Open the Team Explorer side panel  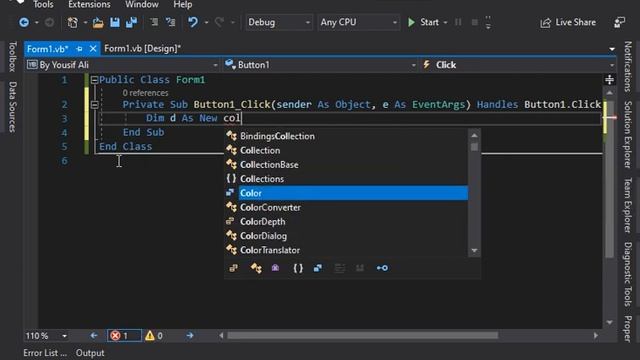(x=628, y=205)
